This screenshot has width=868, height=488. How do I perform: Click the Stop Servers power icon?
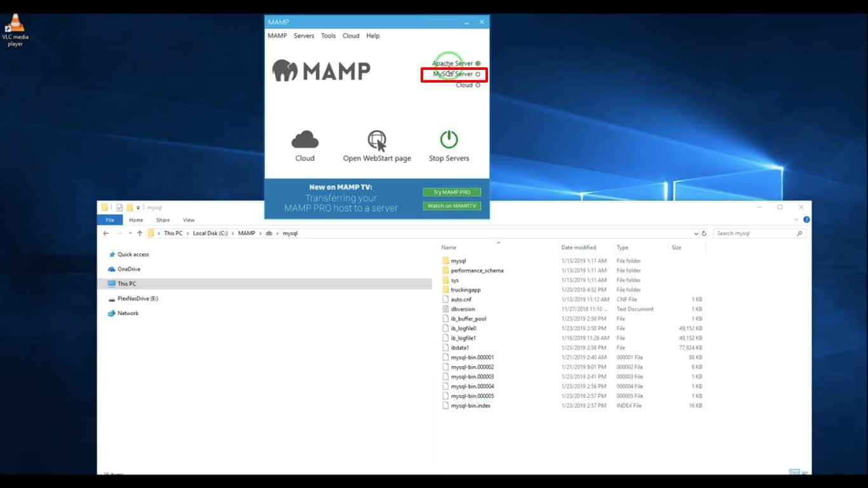[x=449, y=139]
